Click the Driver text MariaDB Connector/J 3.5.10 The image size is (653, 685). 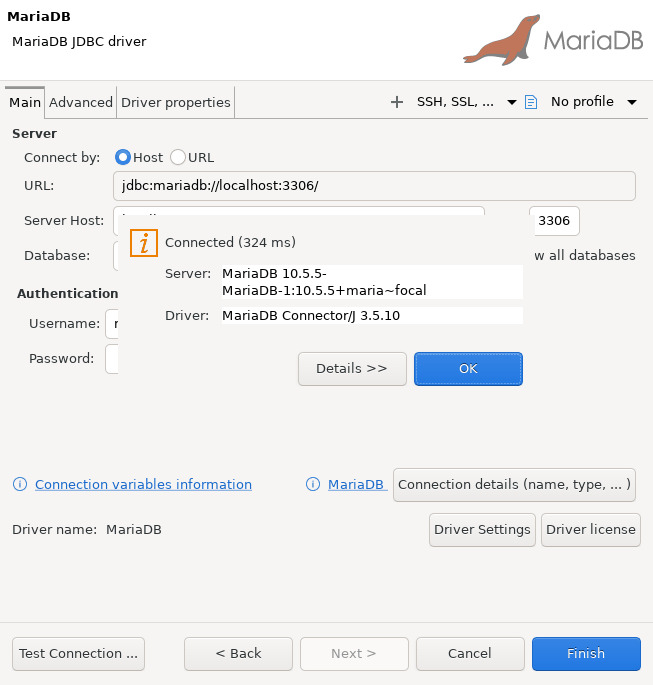click(372, 315)
